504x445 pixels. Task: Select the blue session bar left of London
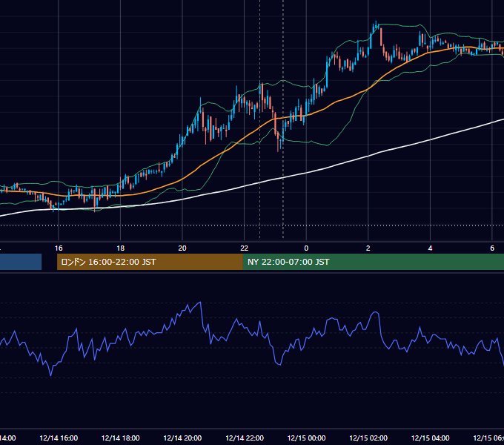coord(21,262)
